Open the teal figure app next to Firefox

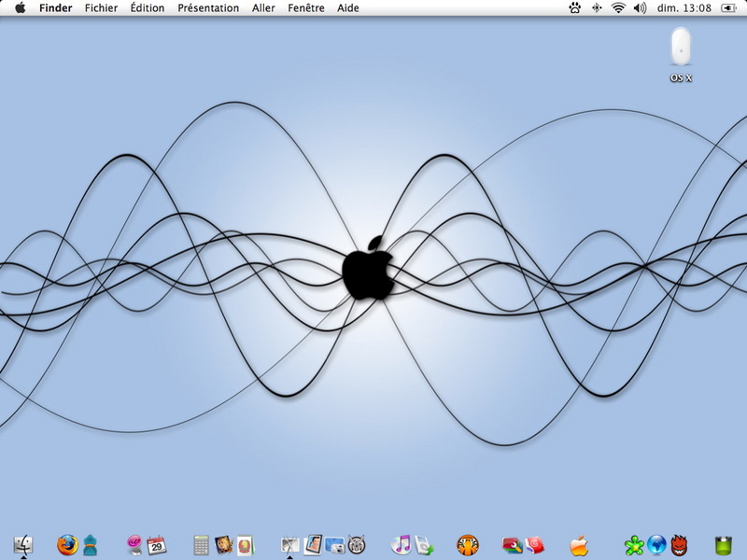coord(90,545)
